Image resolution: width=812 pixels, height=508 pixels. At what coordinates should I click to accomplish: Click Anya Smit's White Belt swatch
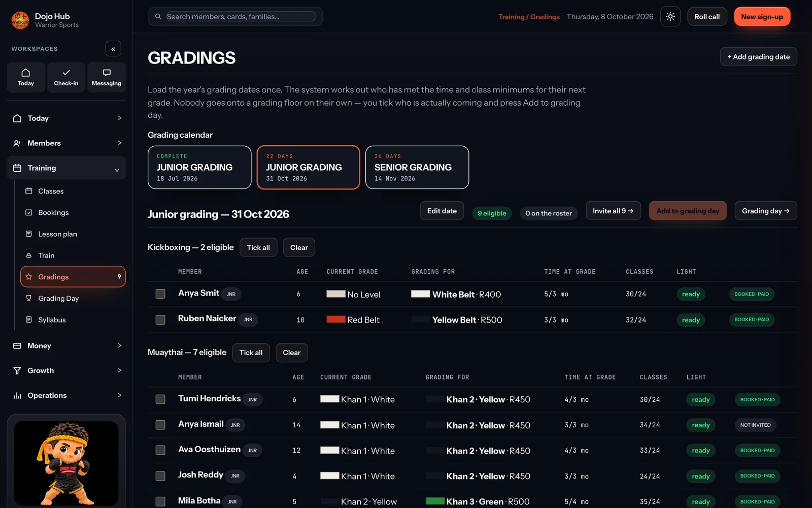(x=421, y=294)
